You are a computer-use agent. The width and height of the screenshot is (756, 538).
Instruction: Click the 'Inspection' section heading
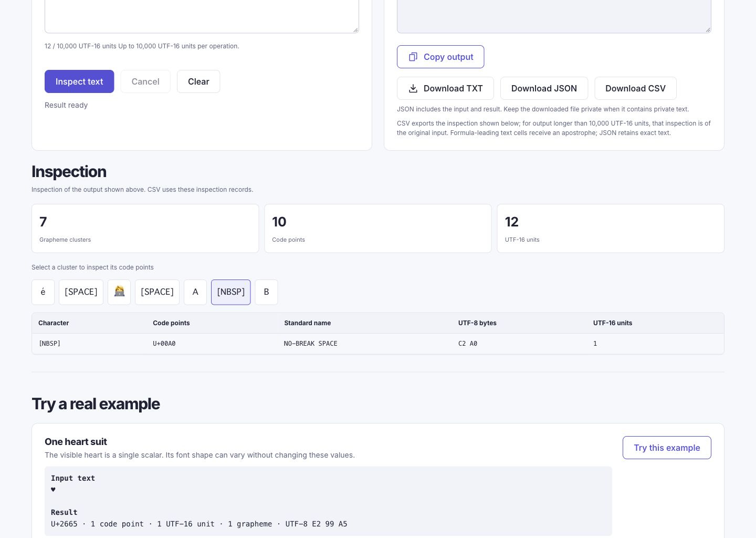coord(69,172)
